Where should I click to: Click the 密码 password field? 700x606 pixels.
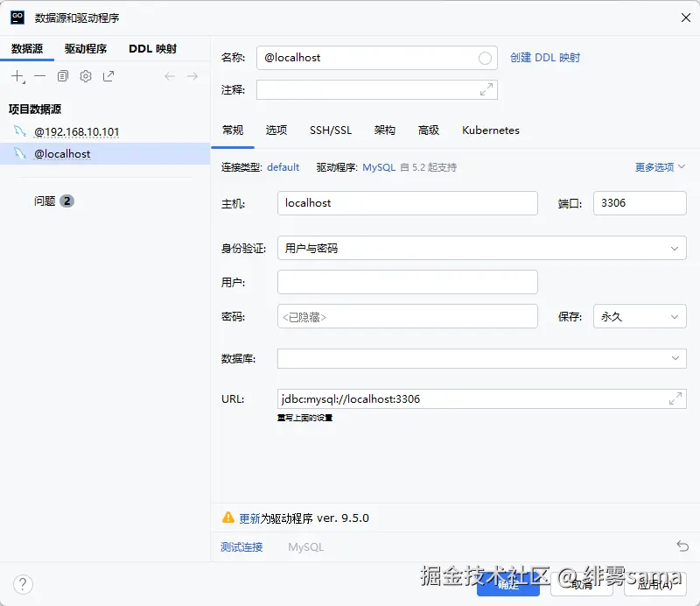(x=407, y=316)
